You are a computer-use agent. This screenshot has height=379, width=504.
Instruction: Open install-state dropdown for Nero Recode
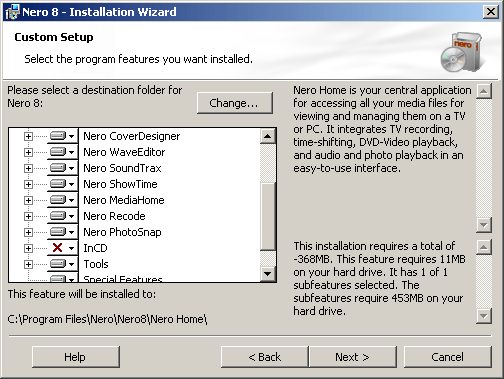(x=62, y=216)
